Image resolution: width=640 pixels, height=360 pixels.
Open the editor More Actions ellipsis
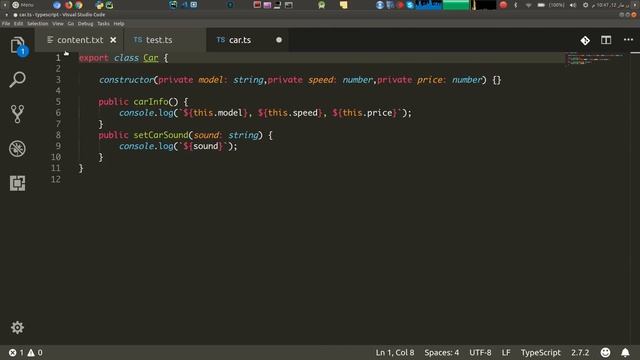coord(629,40)
